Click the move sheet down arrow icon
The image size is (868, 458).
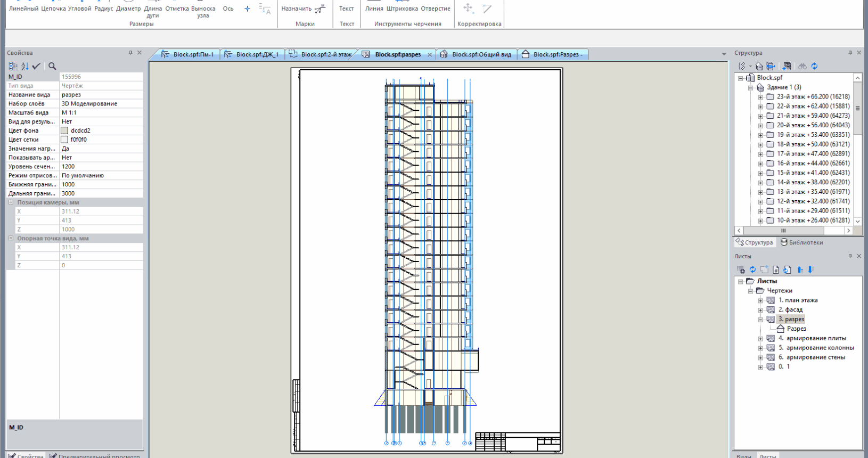(x=811, y=270)
